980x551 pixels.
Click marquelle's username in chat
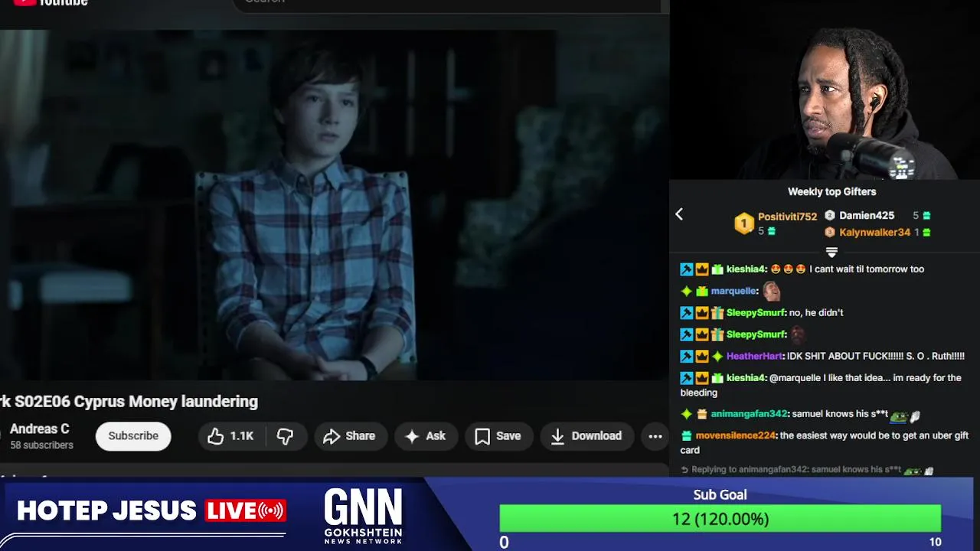[733, 291]
